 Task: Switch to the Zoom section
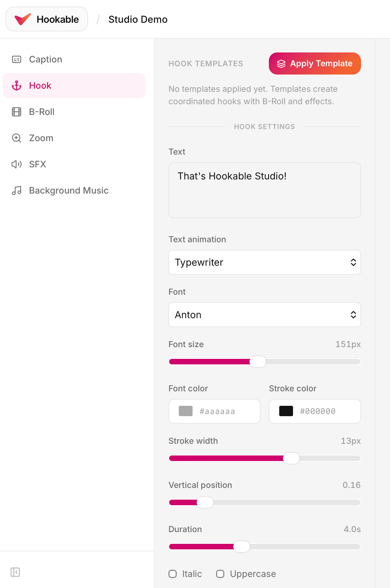[x=74, y=138]
